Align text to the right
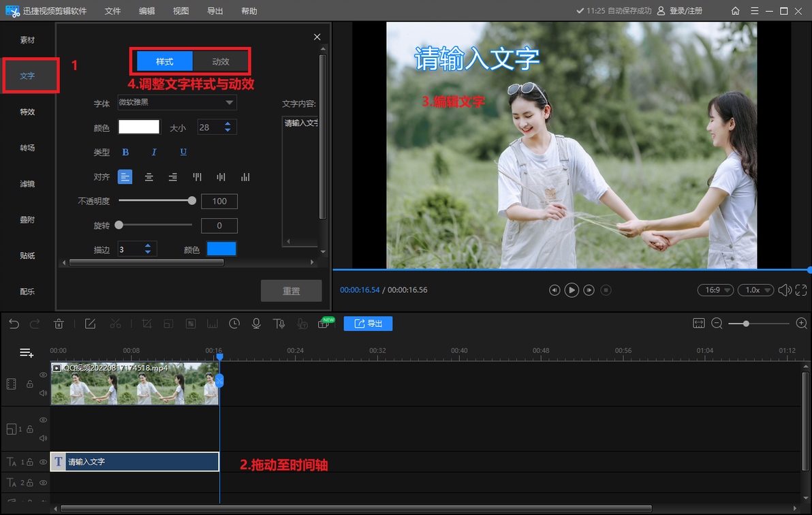 click(172, 177)
